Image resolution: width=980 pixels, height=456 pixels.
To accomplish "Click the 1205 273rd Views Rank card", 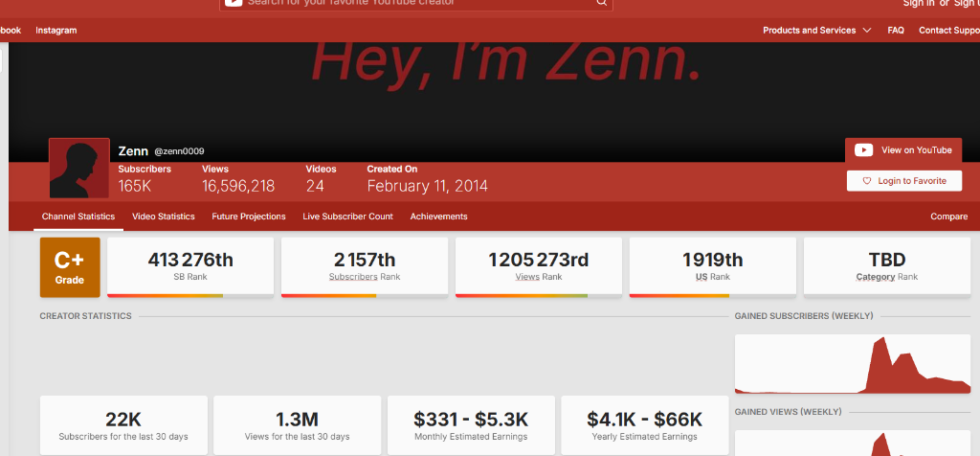I will click(538, 267).
